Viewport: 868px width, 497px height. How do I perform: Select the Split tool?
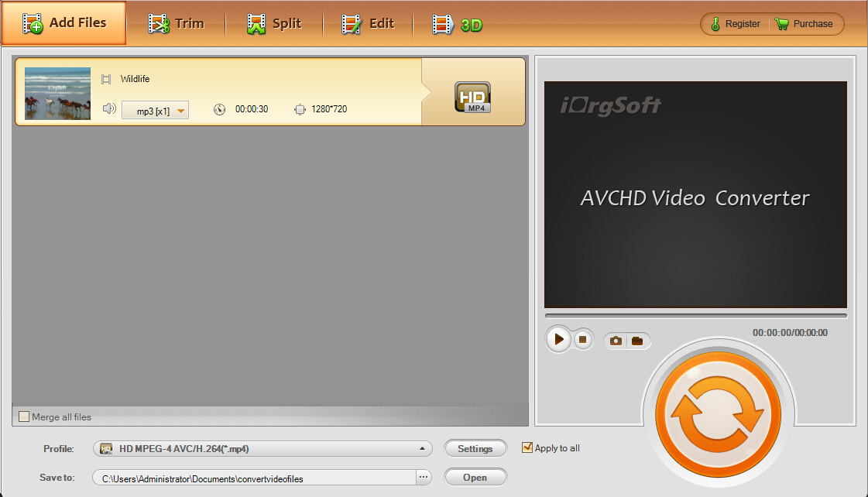276,23
